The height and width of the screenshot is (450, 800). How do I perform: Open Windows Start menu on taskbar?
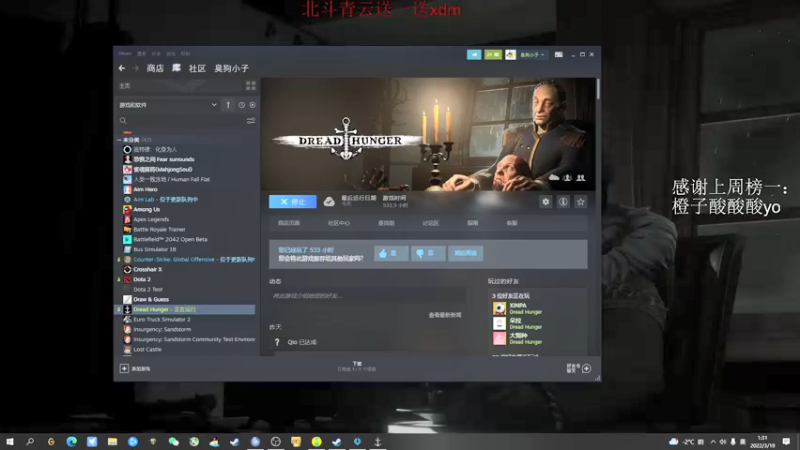pyautogui.click(x=10, y=441)
